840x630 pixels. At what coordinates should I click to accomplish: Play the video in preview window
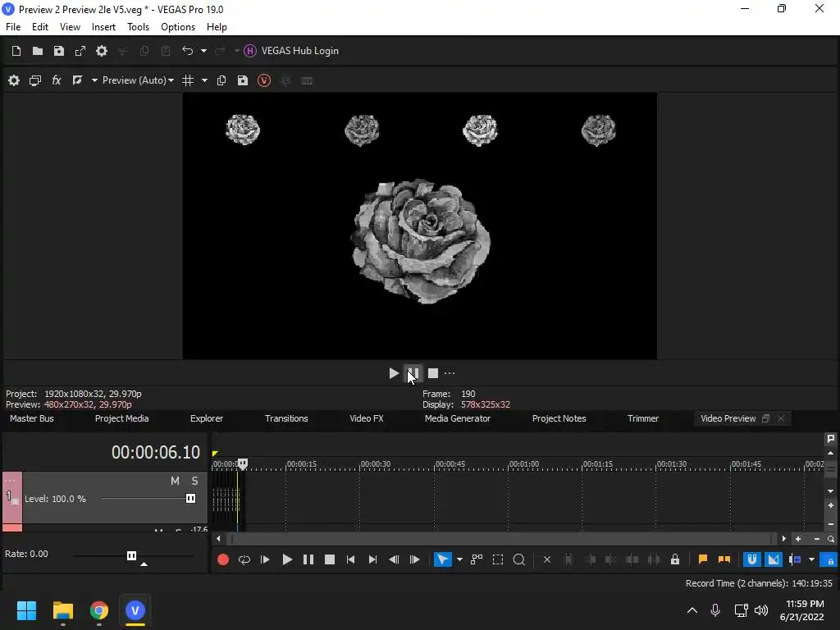pos(394,373)
